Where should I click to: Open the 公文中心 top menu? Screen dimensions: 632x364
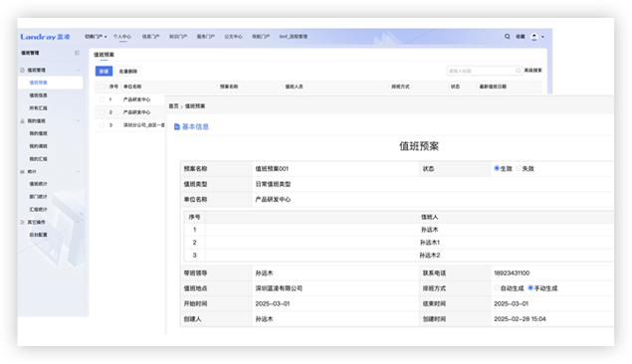(x=233, y=37)
